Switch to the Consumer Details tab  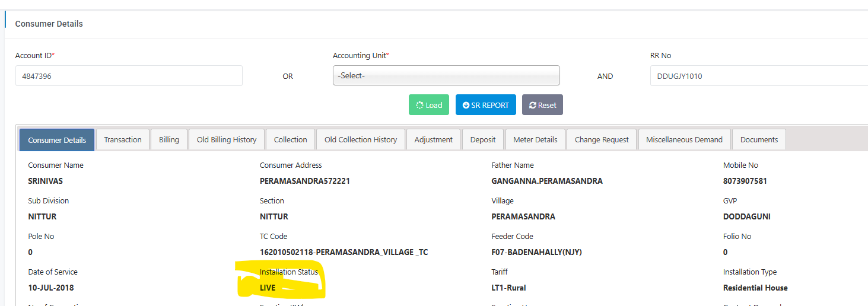57,140
